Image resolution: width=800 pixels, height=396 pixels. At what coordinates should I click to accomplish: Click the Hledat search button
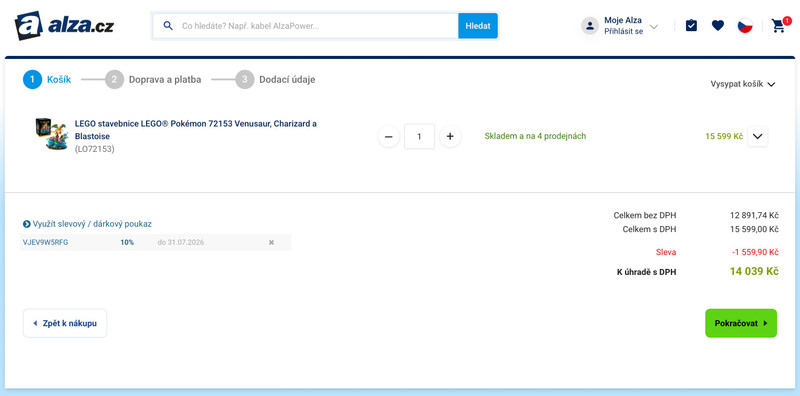[478, 26]
